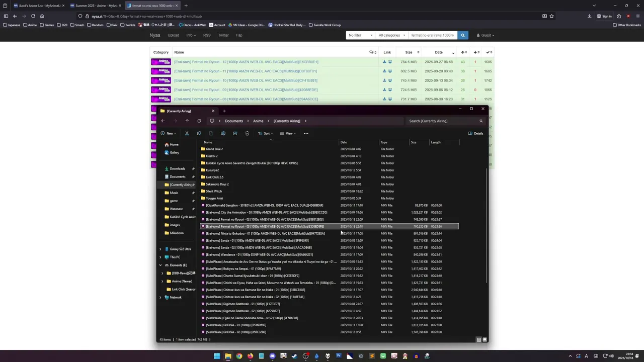This screenshot has width=644, height=362.
Task: Expand This PC in the navigation pane
Action: click(160, 257)
